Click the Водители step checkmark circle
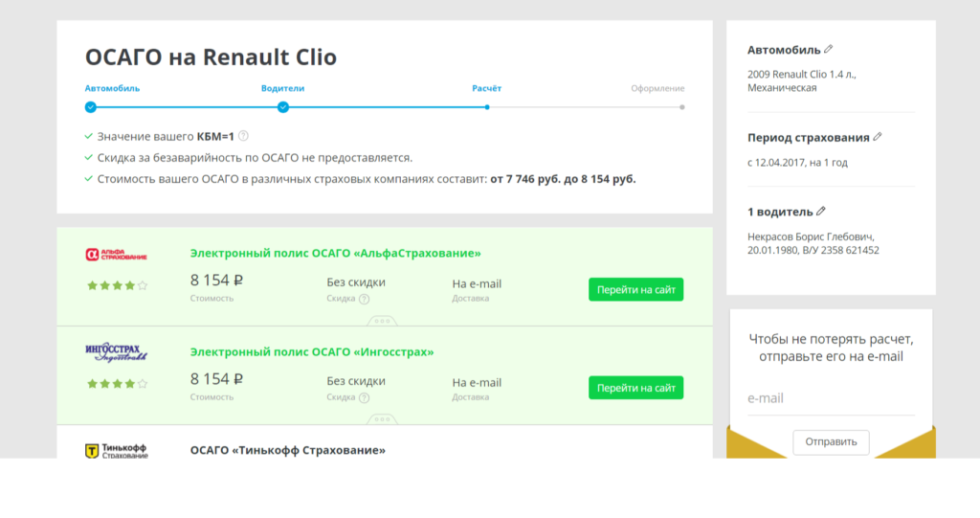980x518 pixels. pos(283,107)
